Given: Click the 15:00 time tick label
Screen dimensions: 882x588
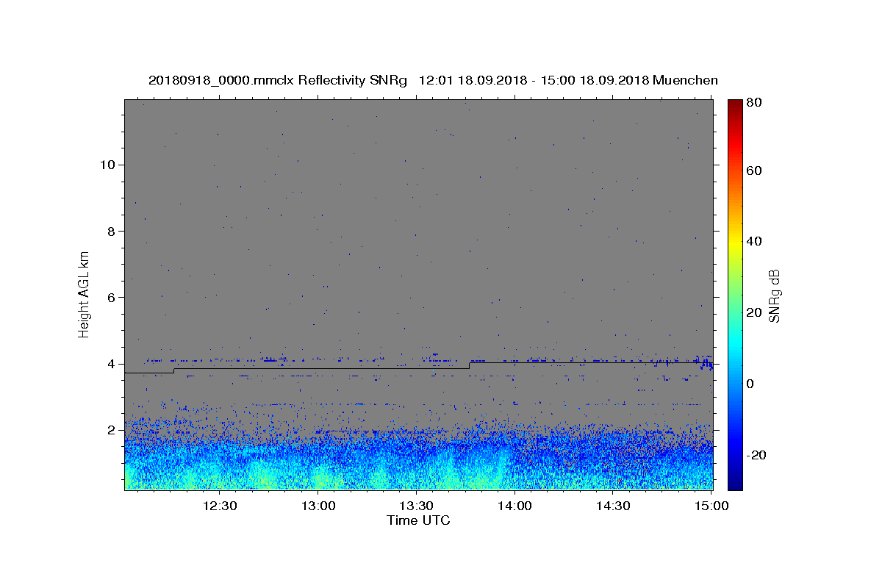Looking at the screenshot, I should pyautogui.click(x=711, y=506).
